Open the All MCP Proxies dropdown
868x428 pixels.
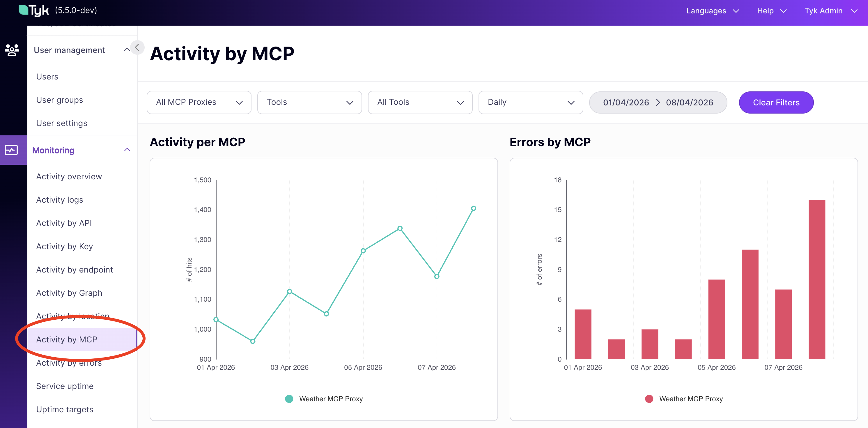(x=199, y=102)
